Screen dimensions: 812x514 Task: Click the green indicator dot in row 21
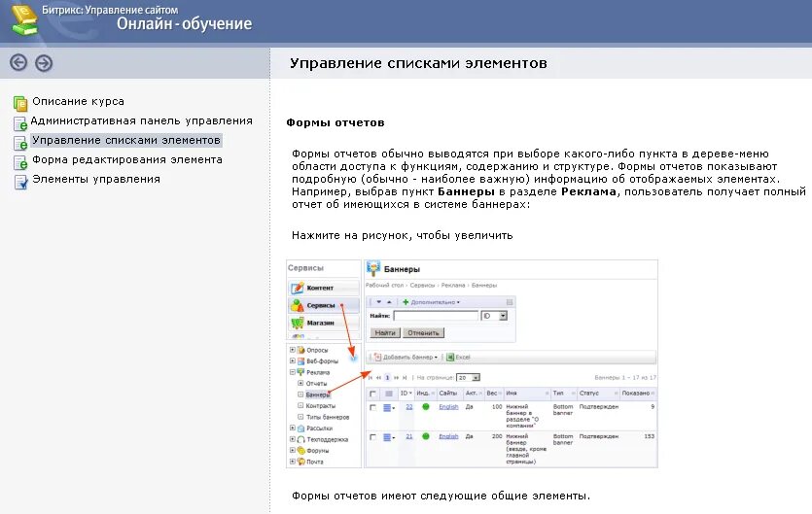[426, 436]
